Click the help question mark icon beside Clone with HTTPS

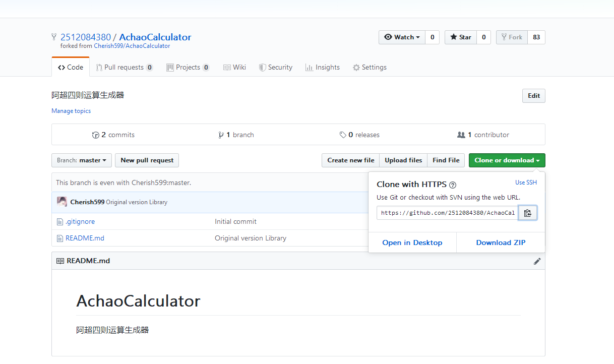click(453, 185)
